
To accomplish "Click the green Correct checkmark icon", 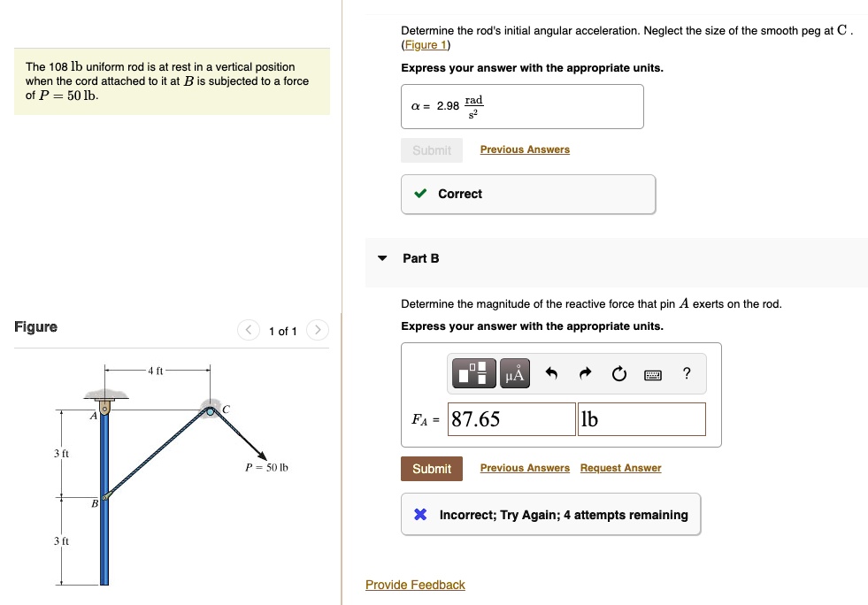I will pos(423,194).
